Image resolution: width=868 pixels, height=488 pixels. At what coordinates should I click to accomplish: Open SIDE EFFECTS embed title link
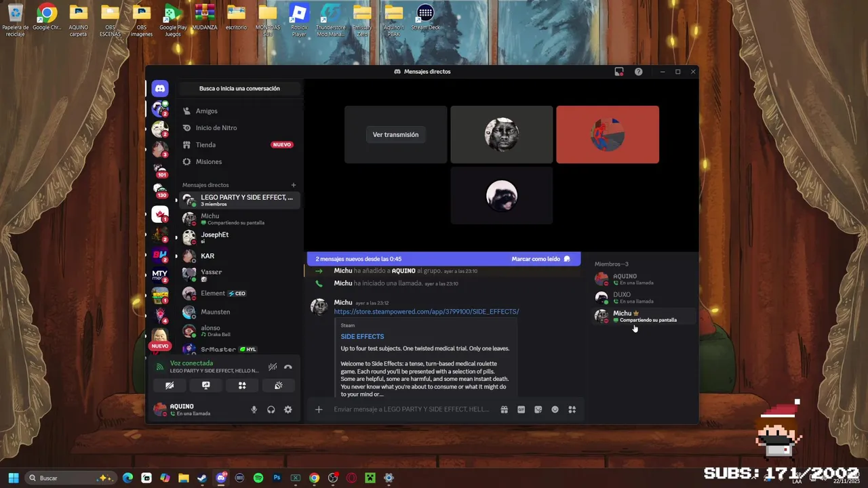(x=362, y=337)
